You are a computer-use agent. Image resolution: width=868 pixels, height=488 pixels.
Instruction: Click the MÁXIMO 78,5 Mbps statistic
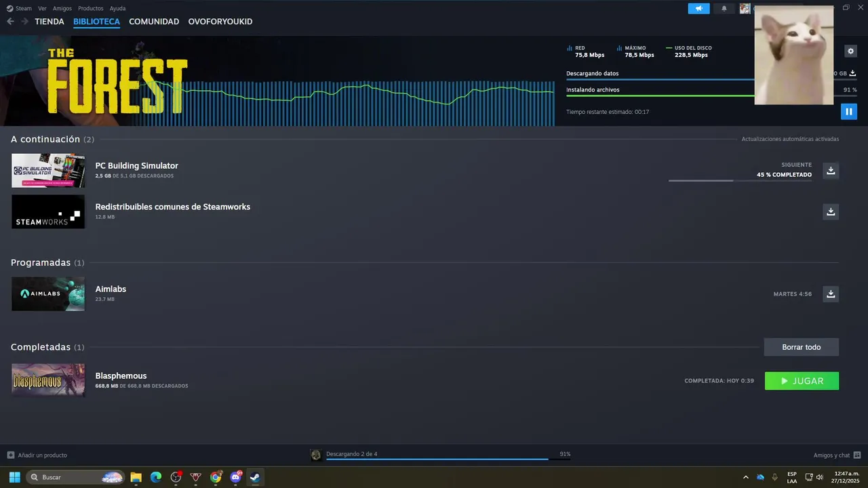635,52
